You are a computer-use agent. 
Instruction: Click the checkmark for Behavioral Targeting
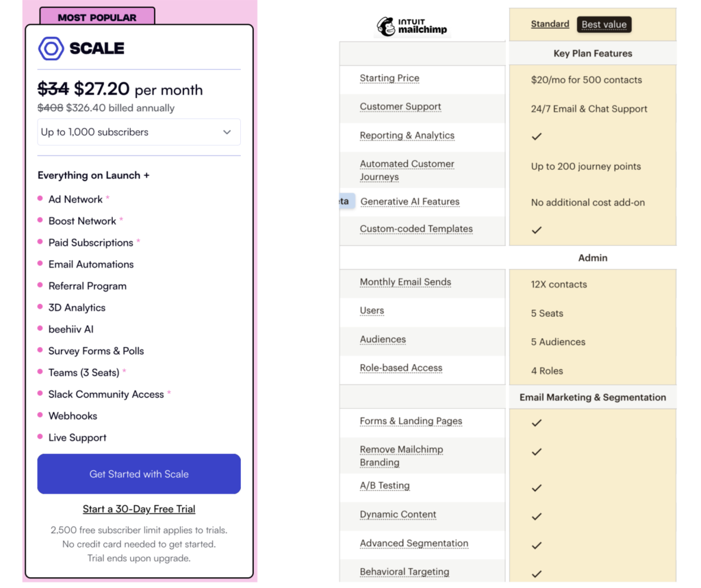click(537, 574)
